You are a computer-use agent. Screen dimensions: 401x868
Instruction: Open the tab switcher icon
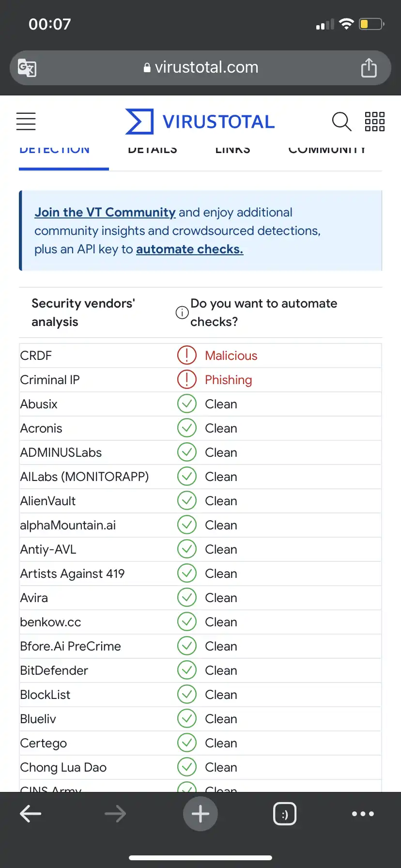coord(285,814)
